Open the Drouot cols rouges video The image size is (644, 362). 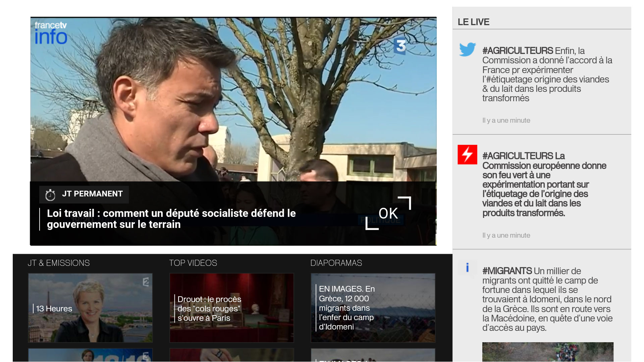coord(231,308)
